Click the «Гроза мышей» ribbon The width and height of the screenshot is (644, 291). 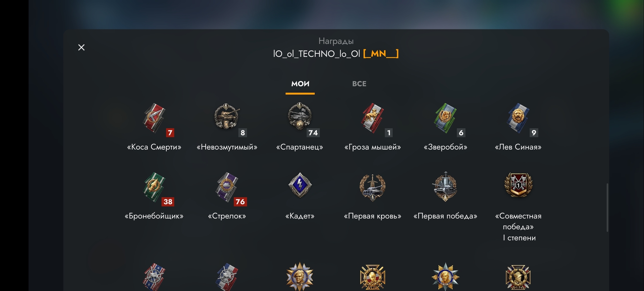click(x=373, y=118)
